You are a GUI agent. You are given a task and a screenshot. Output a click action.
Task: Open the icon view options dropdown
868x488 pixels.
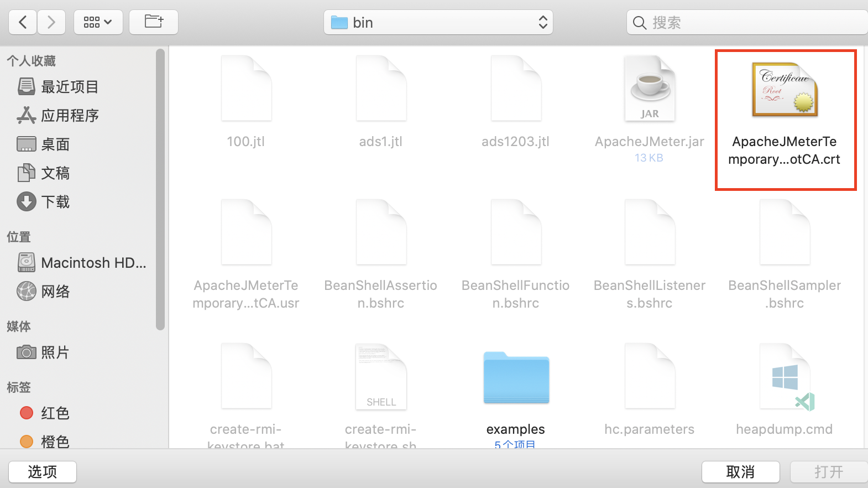pyautogui.click(x=98, y=22)
